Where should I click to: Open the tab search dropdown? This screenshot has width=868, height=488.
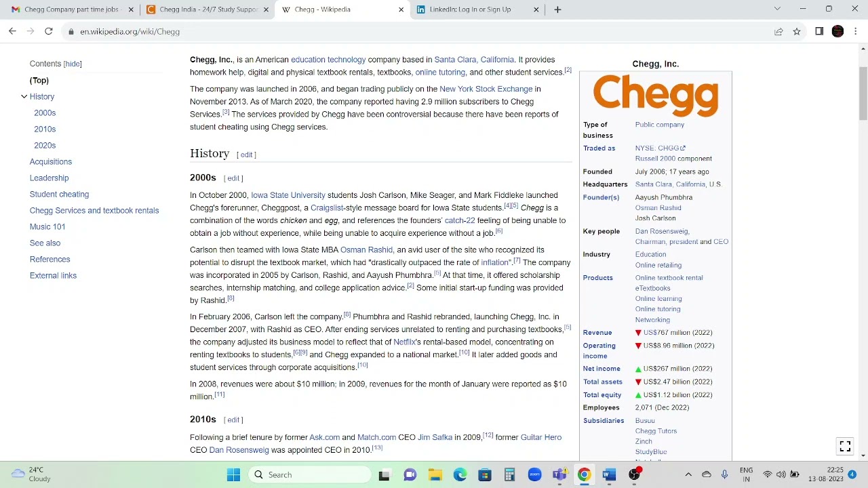[x=777, y=9]
